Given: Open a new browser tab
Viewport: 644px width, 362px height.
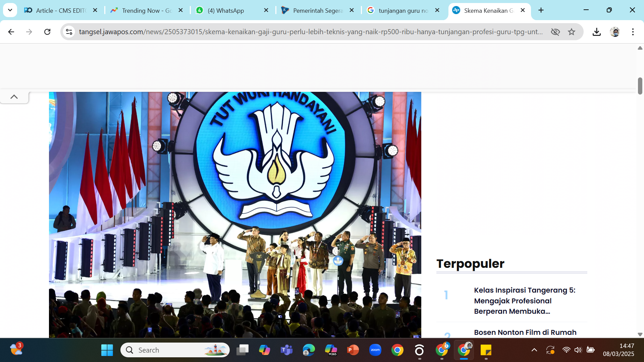Looking at the screenshot, I should 541,10.
